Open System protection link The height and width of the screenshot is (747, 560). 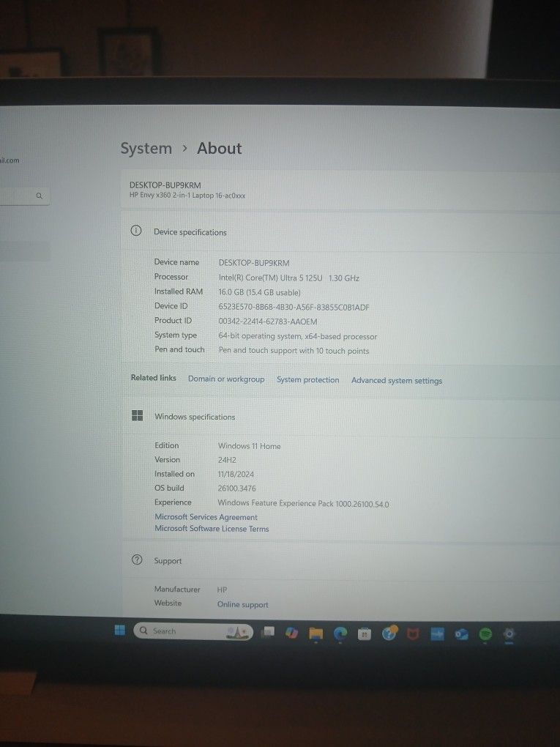[308, 379]
